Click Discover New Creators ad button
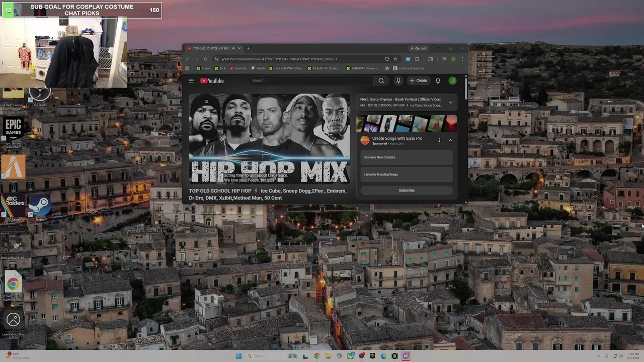Image resolution: width=644 pixels, height=362 pixels. coord(407,157)
